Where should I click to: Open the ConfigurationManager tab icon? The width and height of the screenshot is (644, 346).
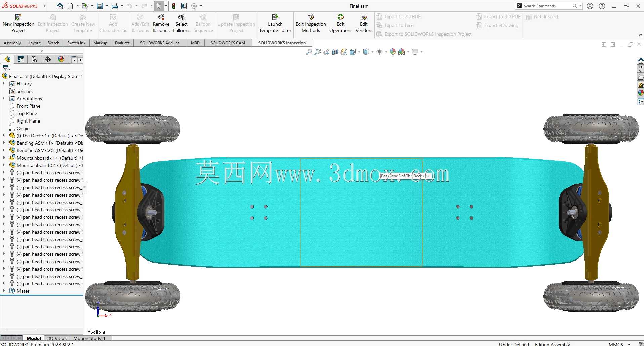click(x=34, y=59)
